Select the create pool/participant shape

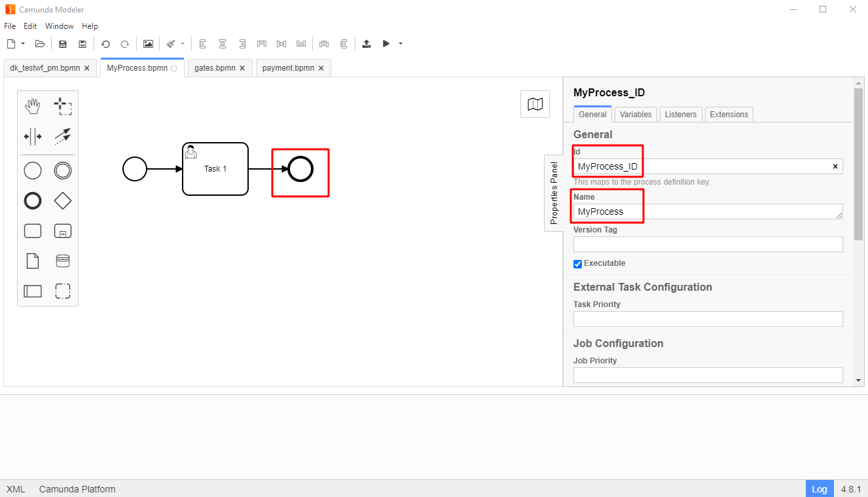(x=33, y=291)
